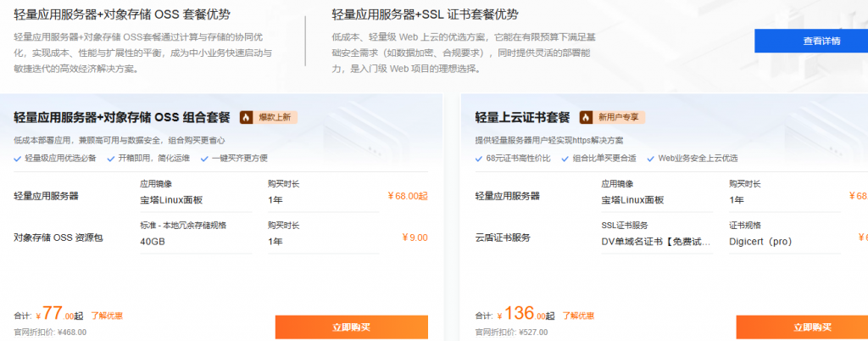This screenshot has width=868, height=341.
Task: Click 低成本部署应用 description in OSS card
Action: click(x=120, y=141)
